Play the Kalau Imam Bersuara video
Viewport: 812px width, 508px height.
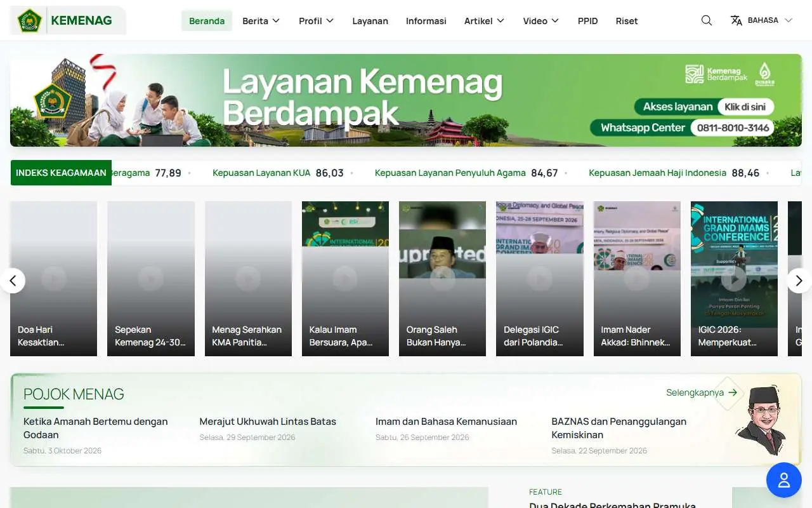tap(345, 279)
